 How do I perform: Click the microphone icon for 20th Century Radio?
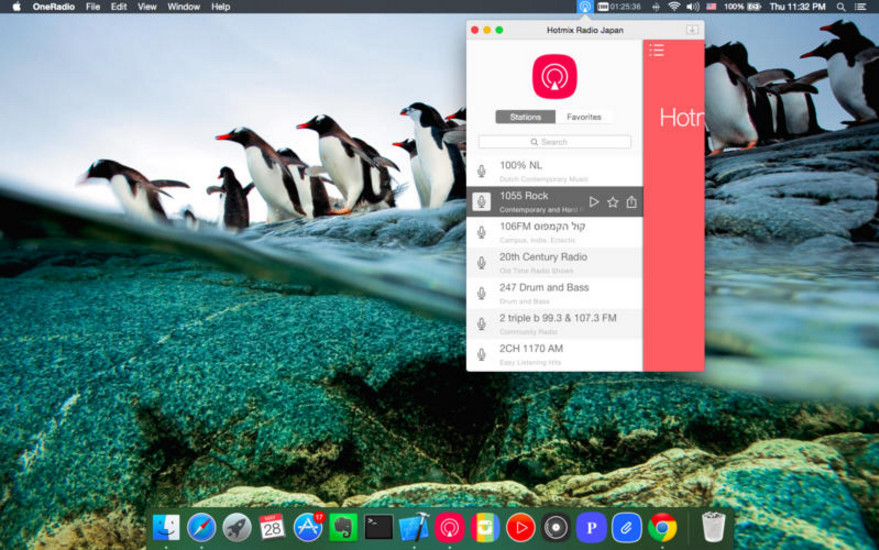click(481, 262)
